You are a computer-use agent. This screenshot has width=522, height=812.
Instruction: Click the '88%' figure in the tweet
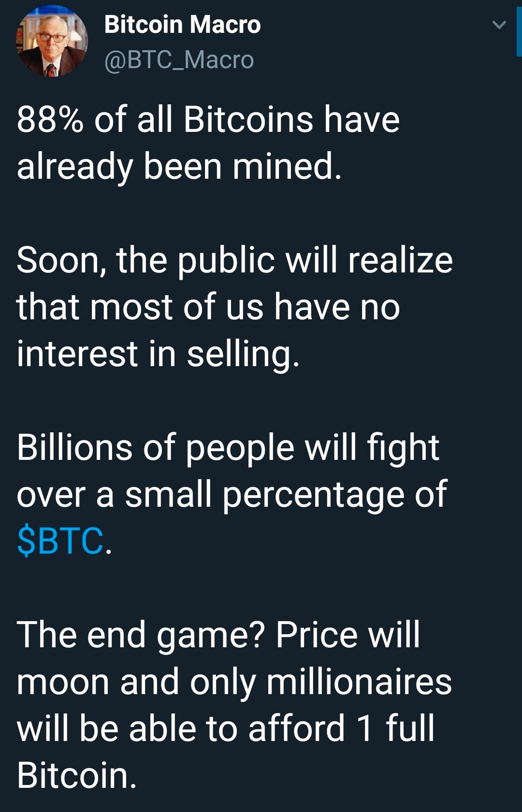(50, 119)
